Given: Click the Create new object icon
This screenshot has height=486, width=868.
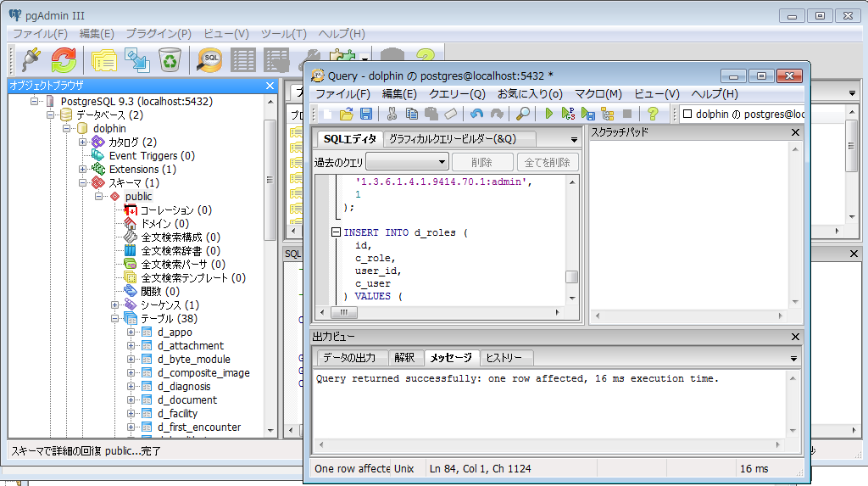Looking at the screenshot, I should [x=136, y=60].
